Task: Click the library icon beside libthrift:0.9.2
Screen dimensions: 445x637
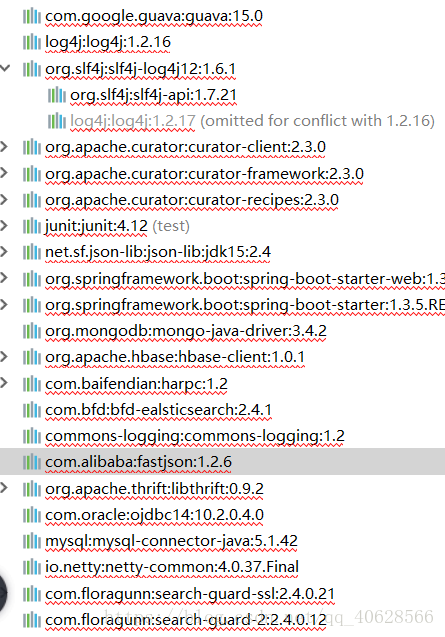Action: (x=32, y=488)
